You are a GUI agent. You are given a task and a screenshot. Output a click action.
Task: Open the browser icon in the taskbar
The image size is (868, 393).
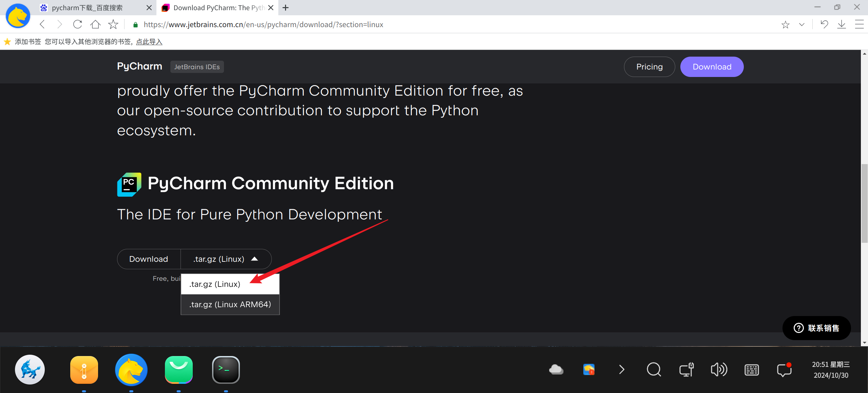point(131,370)
